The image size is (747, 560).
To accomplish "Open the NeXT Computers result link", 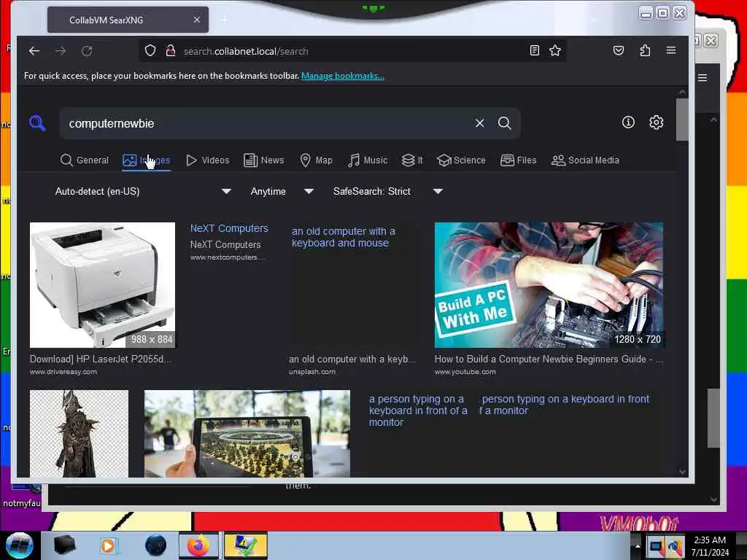I will click(x=229, y=228).
